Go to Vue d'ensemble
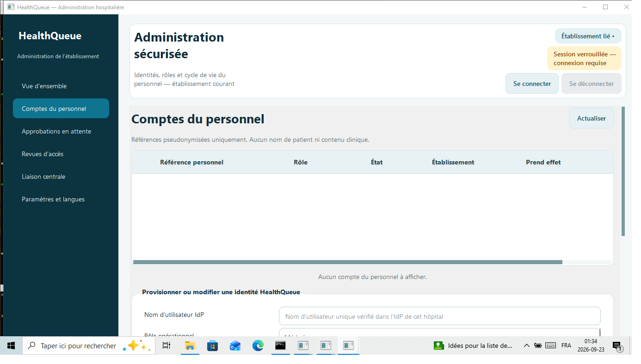 [61, 86]
